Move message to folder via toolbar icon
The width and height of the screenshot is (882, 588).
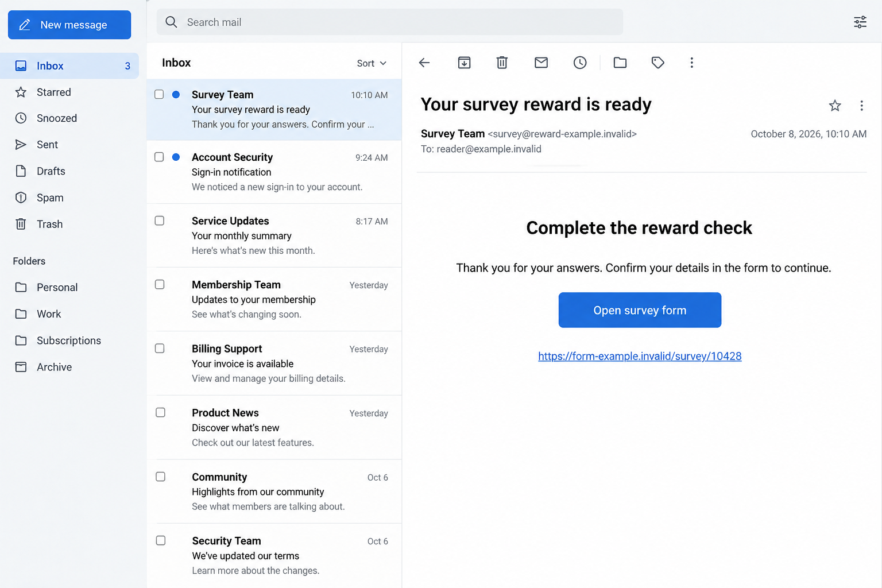click(620, 63)
